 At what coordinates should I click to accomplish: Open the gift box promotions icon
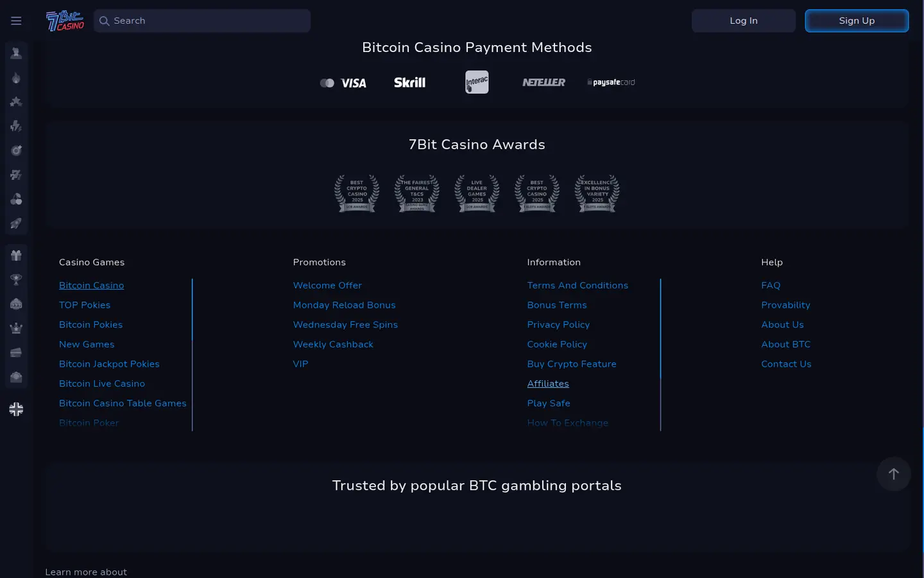16,255
